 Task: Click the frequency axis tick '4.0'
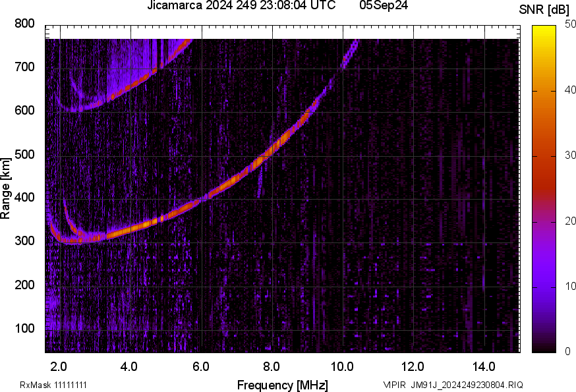(129, 367)
